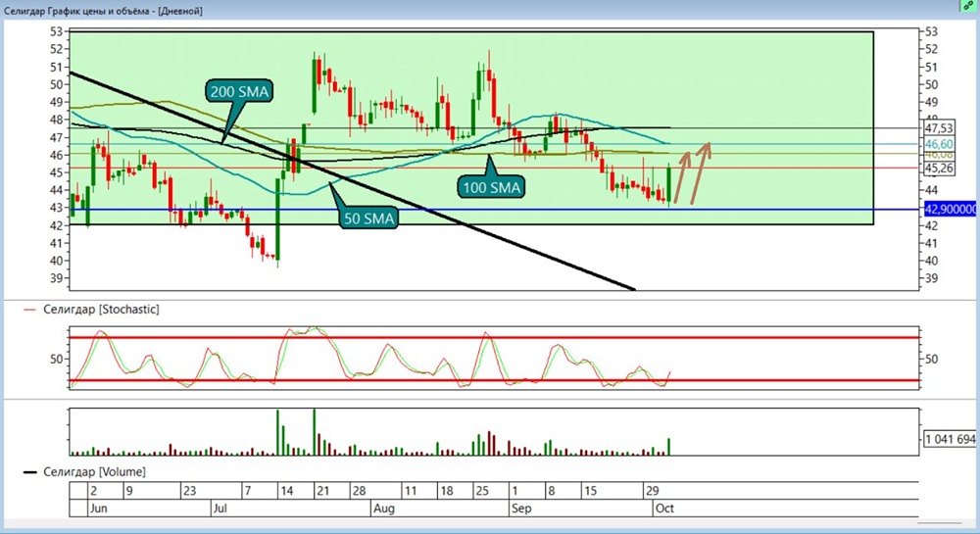Image resolution: width=980 pixels, height=534 pixels.
Task: Select the '200 SMA' callout label
Action: 239,92
